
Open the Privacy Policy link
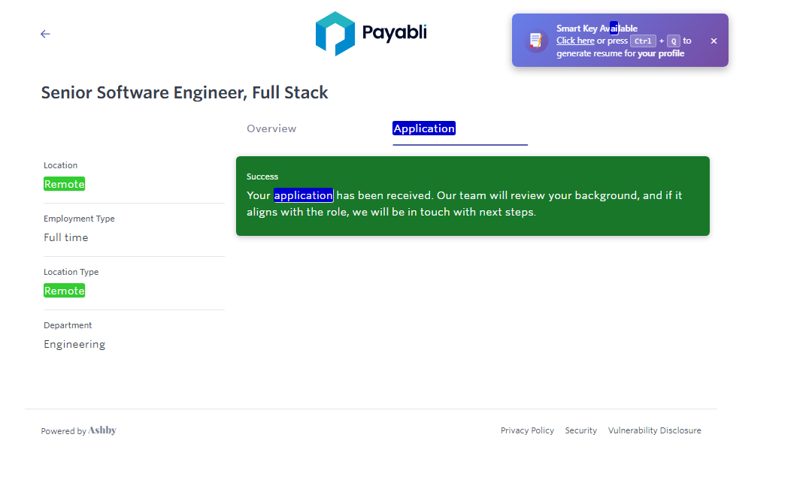527,430
